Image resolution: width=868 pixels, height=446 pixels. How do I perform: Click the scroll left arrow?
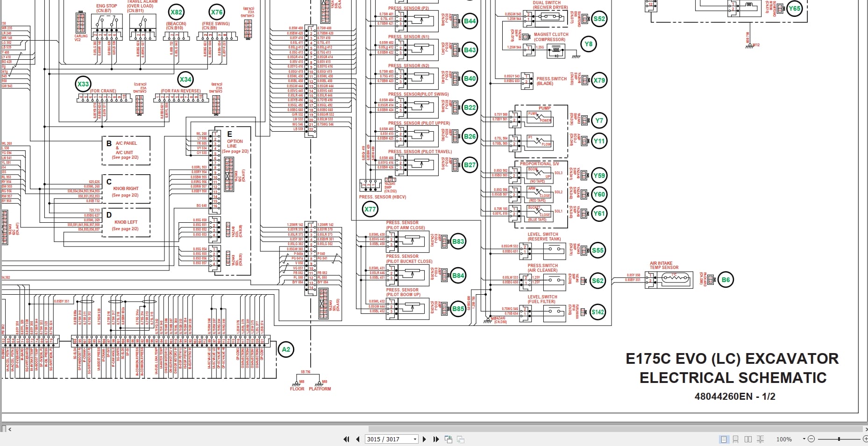click(10, 429)
